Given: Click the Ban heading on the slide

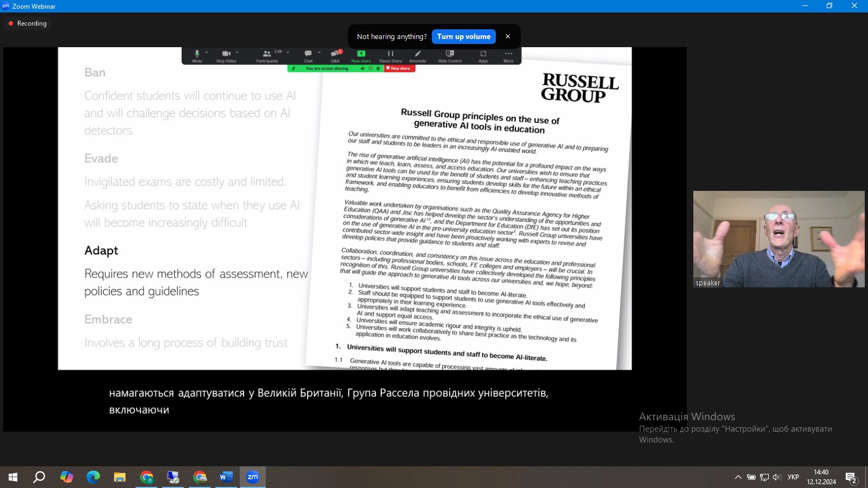Looking at the screenshot, I should 95,73.
